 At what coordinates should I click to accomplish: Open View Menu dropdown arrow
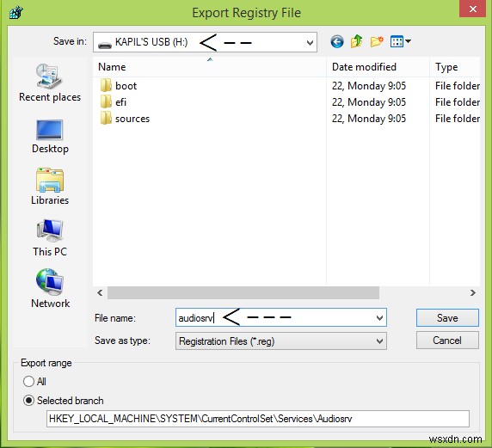(408, 41)
